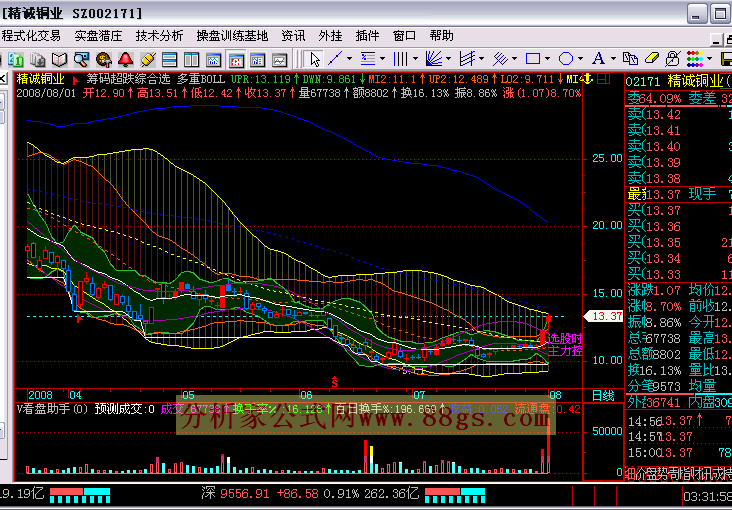
Task: Open dropdown arrow beside cycle lines tool
Action: coord(415,59)
